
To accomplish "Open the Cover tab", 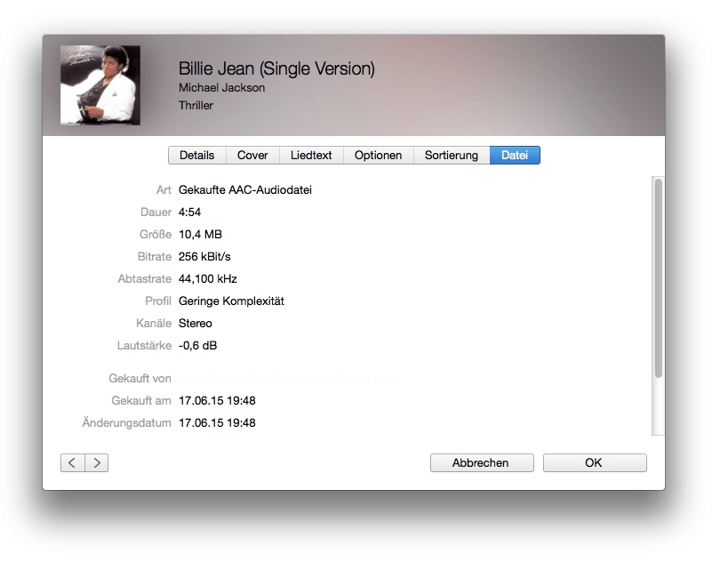I will tap(252, 156).
